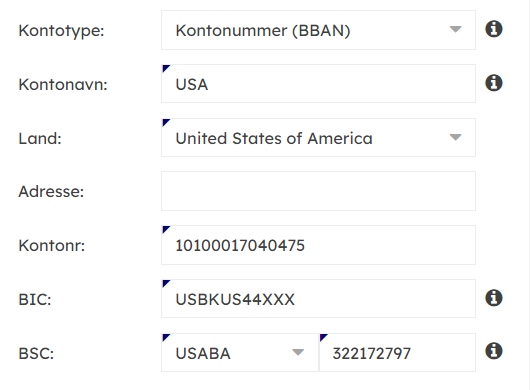530x390 pixels.
Task: Click the Kontotype label
Action: point(62,31)
